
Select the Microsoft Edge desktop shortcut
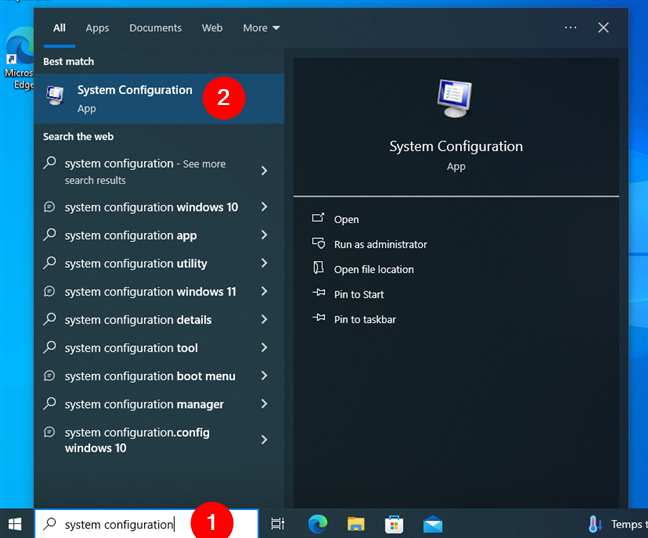[x=18, y=59]
